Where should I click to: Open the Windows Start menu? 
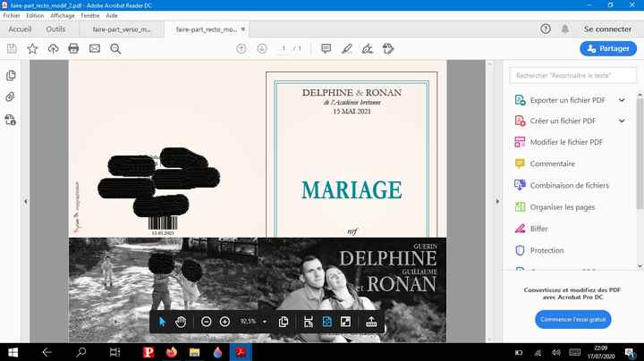(x=13, y=352)
